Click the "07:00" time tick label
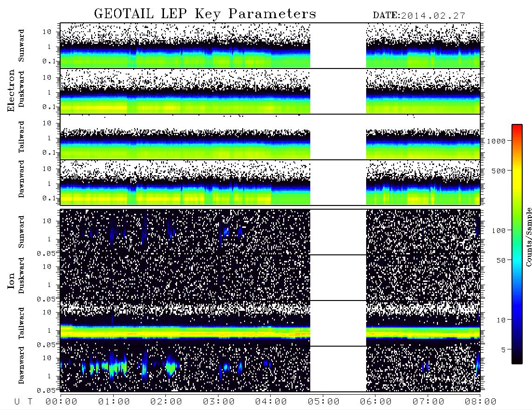The image size is (532, 410). click(x=429, y=402)
